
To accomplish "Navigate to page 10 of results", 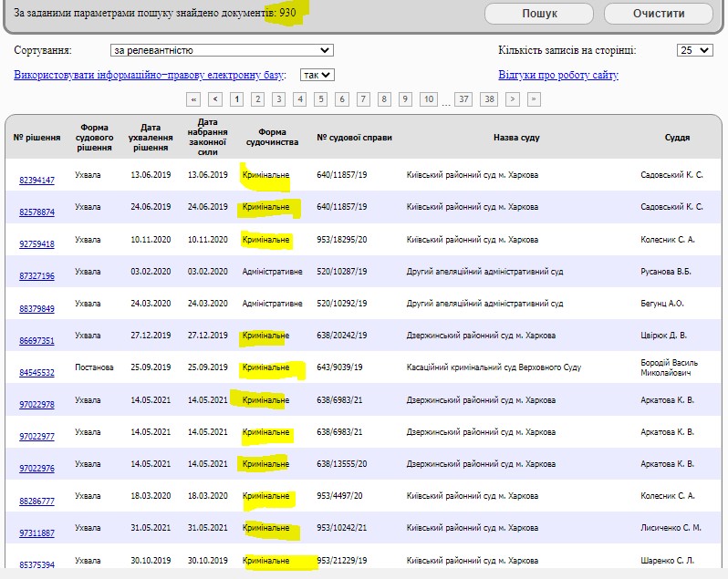I will (429, 98).
